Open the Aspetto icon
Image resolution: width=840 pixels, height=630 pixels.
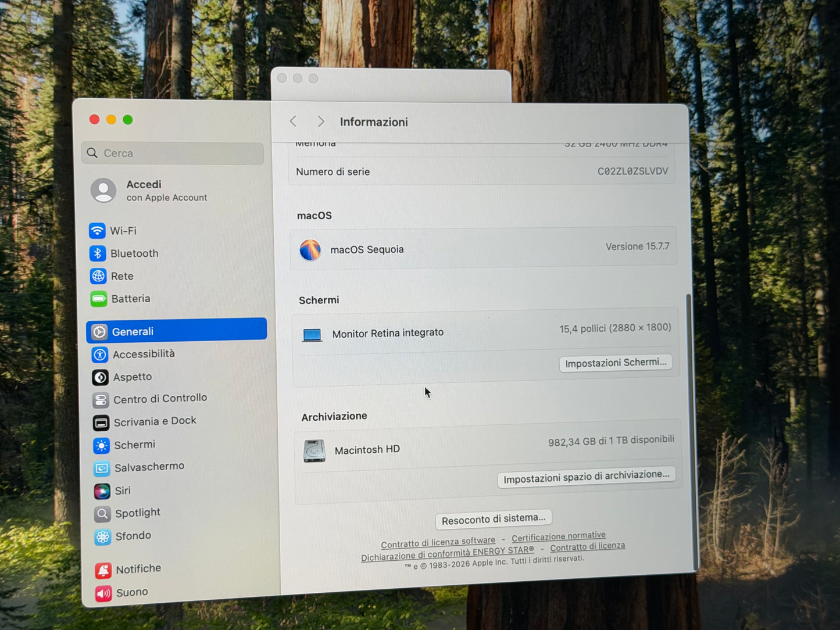(100, 377)
